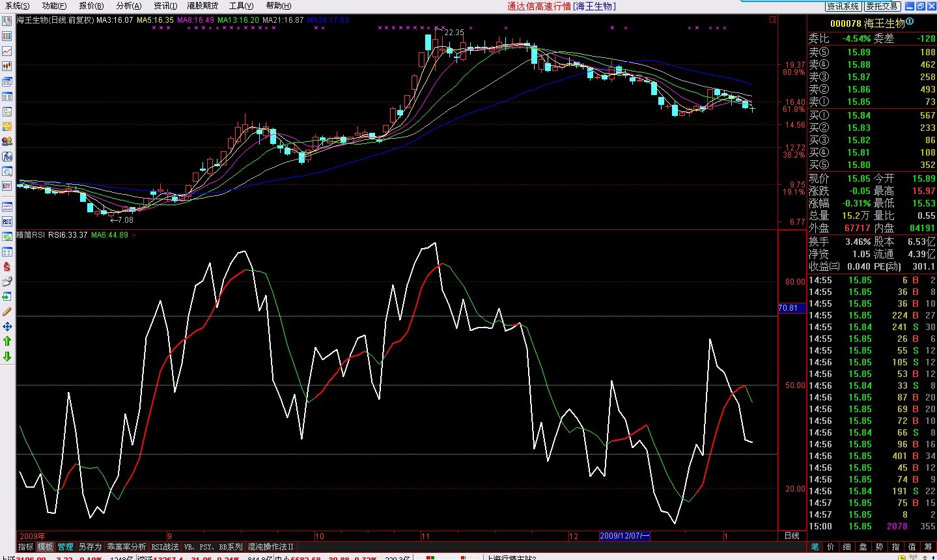Click the stacked windows sidebar icon

pyautogui.click(x=7, y=81)
